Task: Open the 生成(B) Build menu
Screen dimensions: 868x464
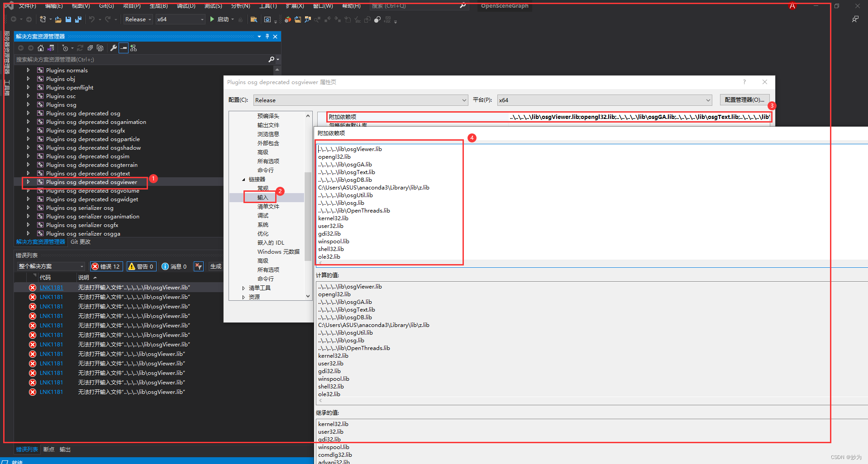Action: click(x=158, y=6)
